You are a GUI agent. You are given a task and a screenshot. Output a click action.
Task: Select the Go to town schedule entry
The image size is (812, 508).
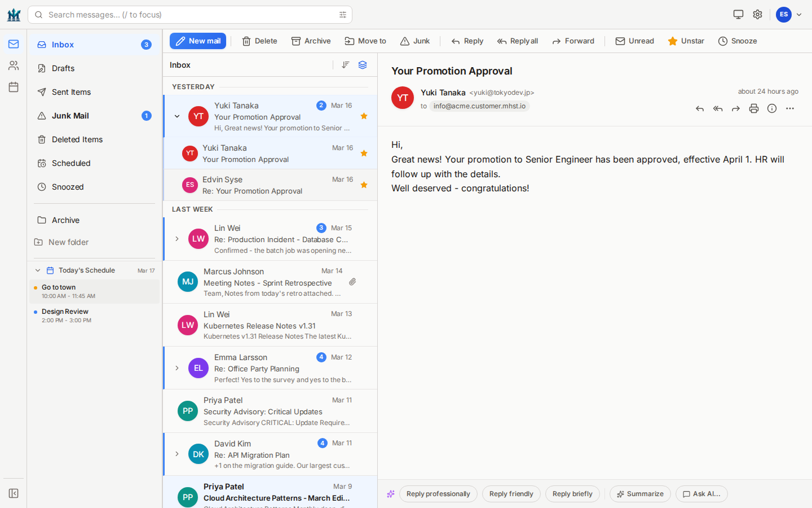tap(94, 291)
